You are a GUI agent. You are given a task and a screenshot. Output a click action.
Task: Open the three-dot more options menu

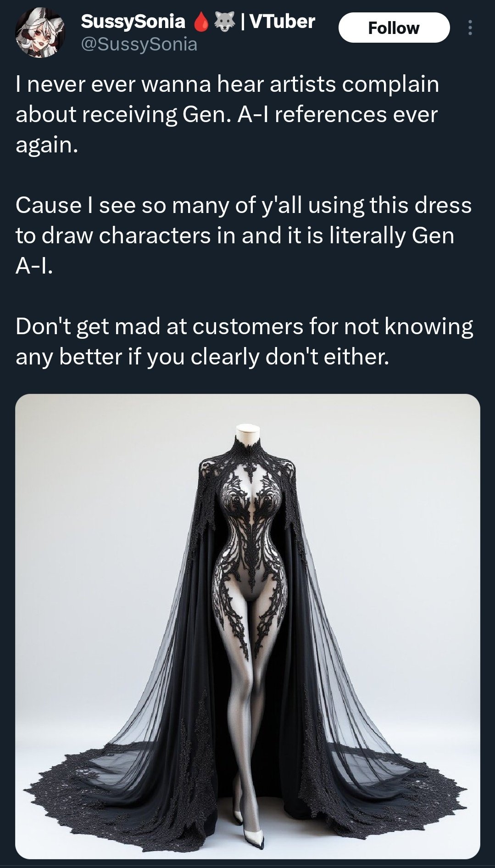(x=469, y=28)
